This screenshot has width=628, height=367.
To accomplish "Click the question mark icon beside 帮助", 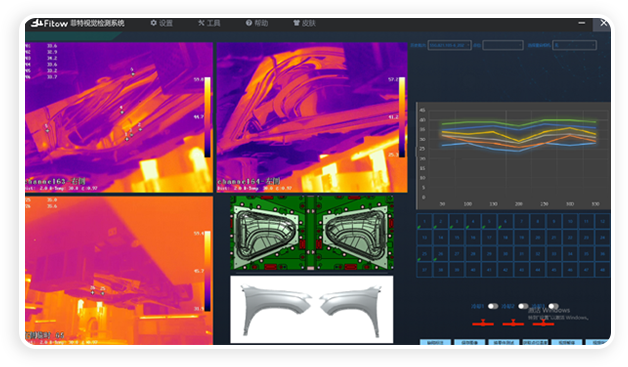I will tap(249, 23).
